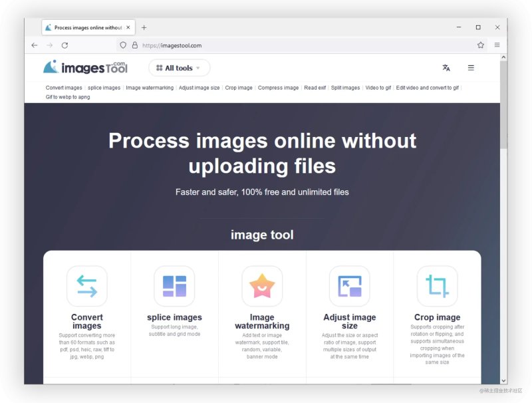
Task: Click Gif to webp to apng link
Action: 68,97
